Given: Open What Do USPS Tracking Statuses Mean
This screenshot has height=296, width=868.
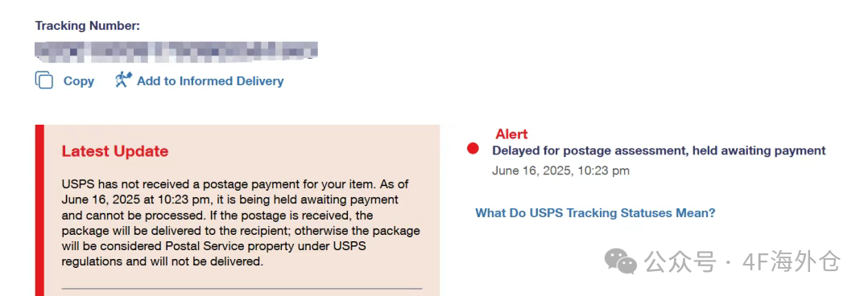Looking at the screenshot, I should [595, 213].
